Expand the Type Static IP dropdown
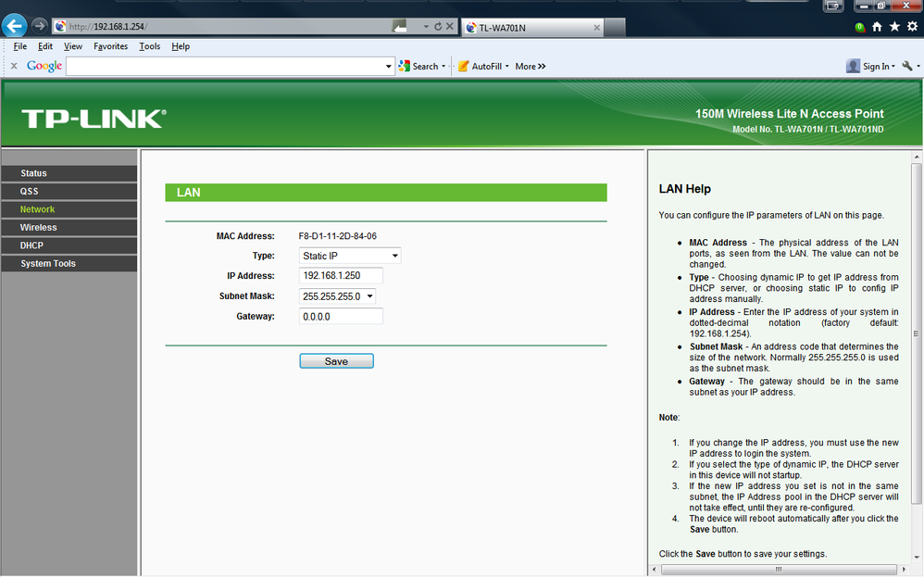The image size is (924, 578). (x=350, y=256)
